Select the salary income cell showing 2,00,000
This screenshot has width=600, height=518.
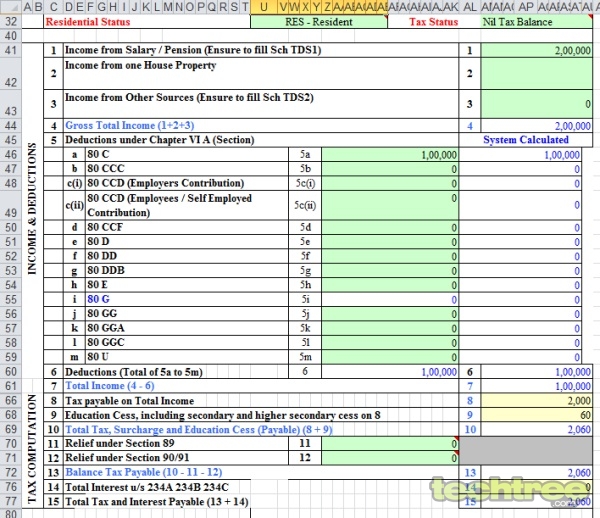536,50
